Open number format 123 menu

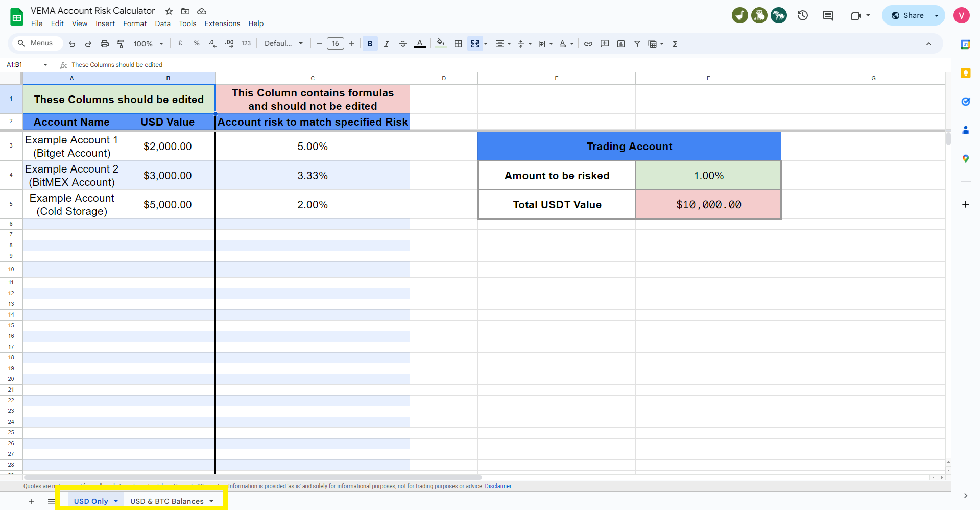click(x=246, y=44)
